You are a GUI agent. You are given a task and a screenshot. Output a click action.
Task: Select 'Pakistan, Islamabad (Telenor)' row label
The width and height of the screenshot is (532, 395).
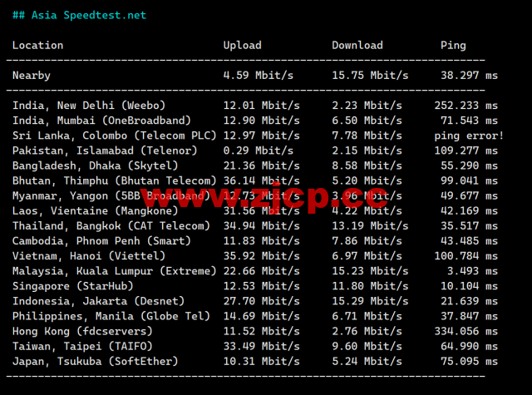pos(105,151)
